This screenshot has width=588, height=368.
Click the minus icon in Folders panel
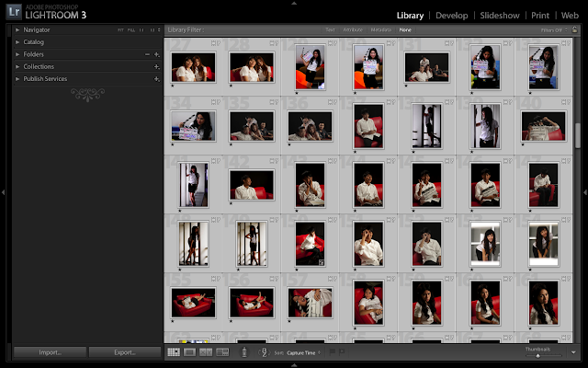coord(147,54)
